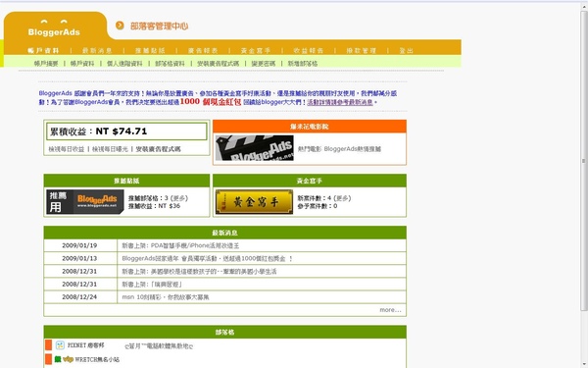
Task: Click the 推薦收益: NT $36 text
Action: pyautogui.click(x=154, y=206)
